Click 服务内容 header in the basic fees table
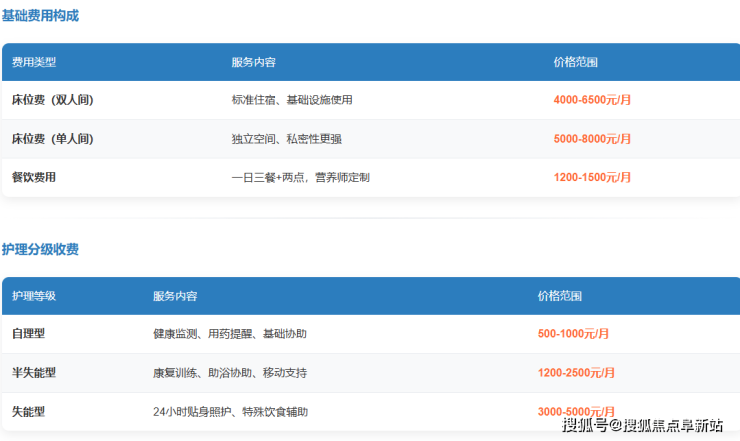The image size is (740, 441). (x=253, y=62)
